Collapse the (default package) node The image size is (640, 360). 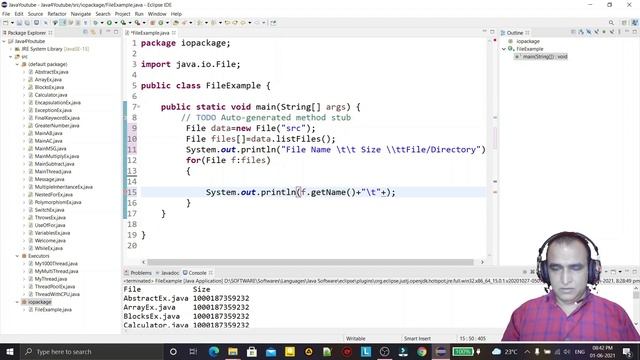pos(18,64)
